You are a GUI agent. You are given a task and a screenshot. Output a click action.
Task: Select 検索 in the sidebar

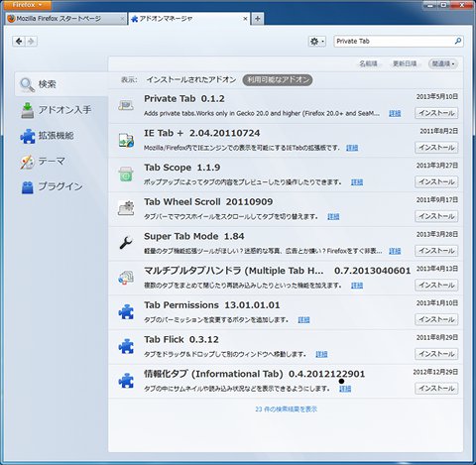[x=61, y=84]
